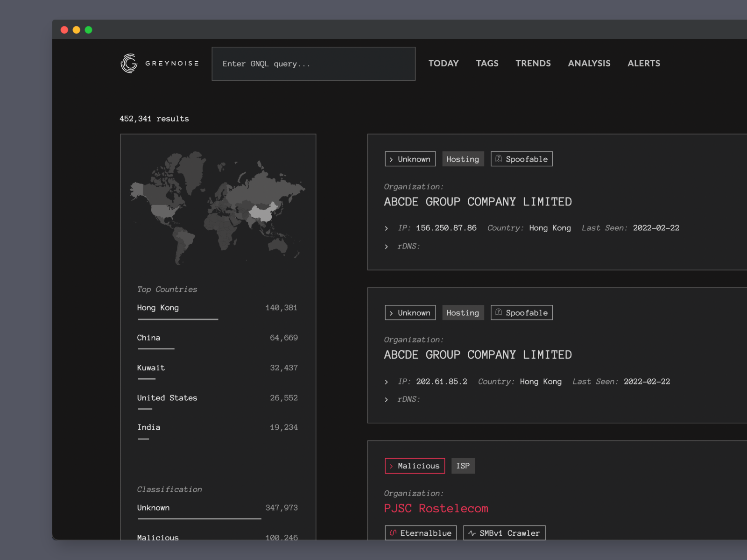Click the green macOS window button

88,30
